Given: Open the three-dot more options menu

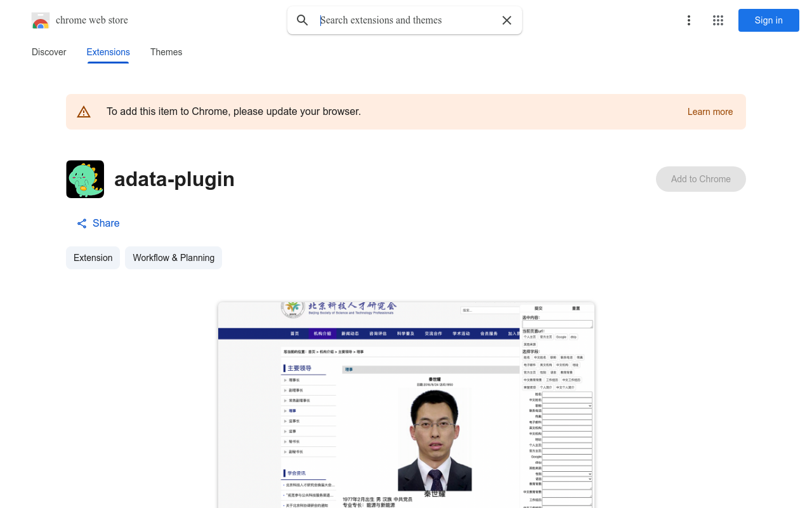Looking at the screenshot, I should 688,20.
